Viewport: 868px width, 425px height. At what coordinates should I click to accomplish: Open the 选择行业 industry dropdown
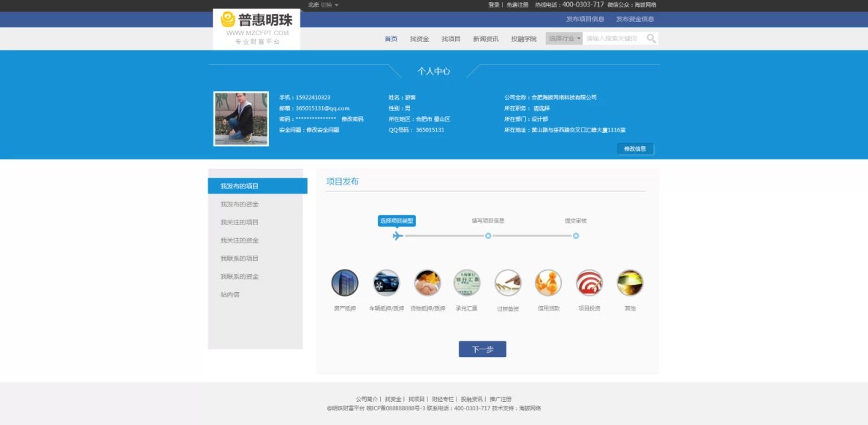564,39
